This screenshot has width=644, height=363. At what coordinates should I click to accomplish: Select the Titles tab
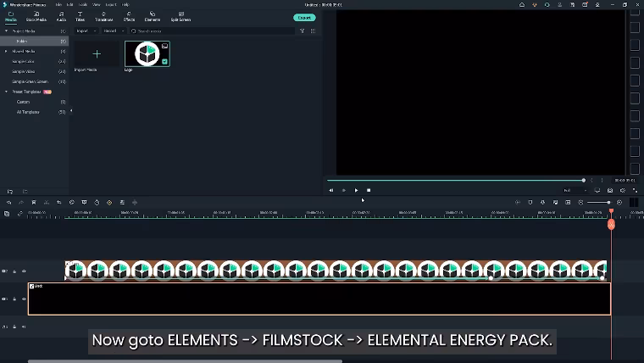80,16
